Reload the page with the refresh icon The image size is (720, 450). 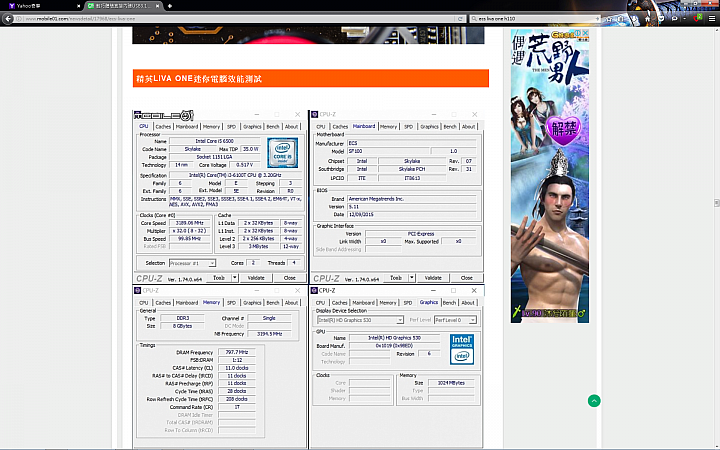[x=460, y=19]
